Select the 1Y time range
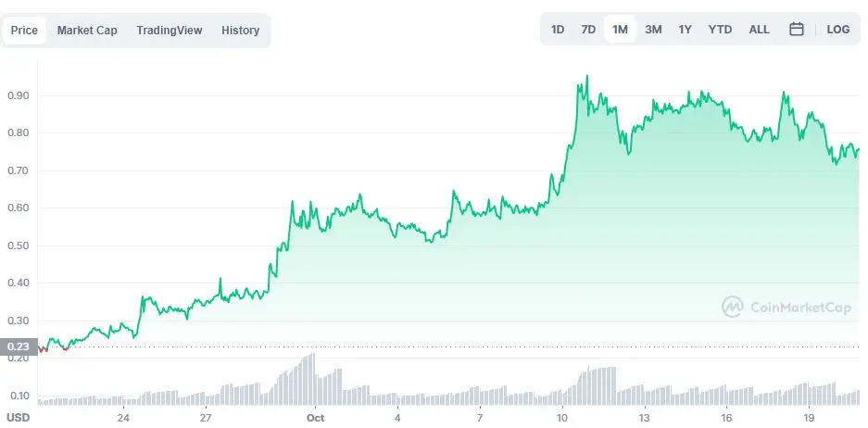The width and height of the screenshot is (868, 428). click(686, 30)
